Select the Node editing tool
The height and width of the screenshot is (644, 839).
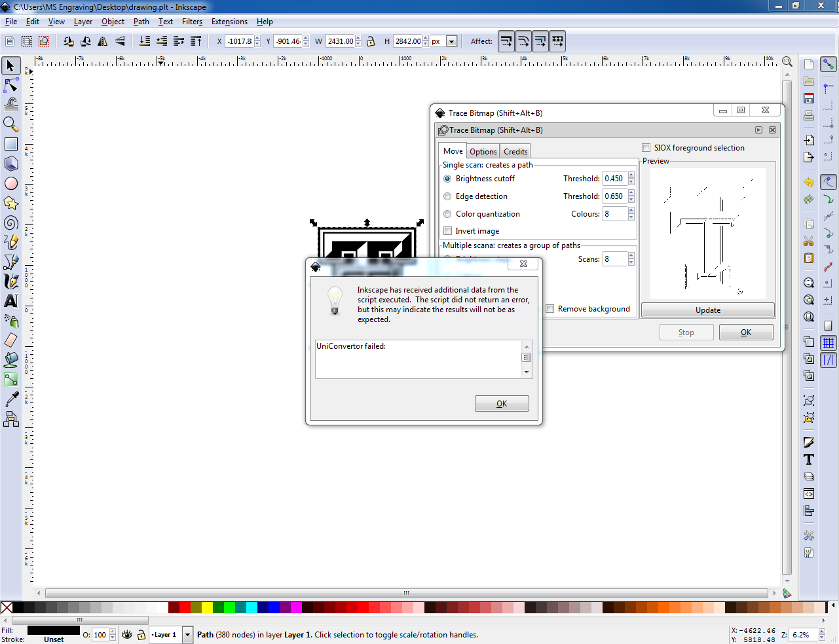[x=10, y=85]
